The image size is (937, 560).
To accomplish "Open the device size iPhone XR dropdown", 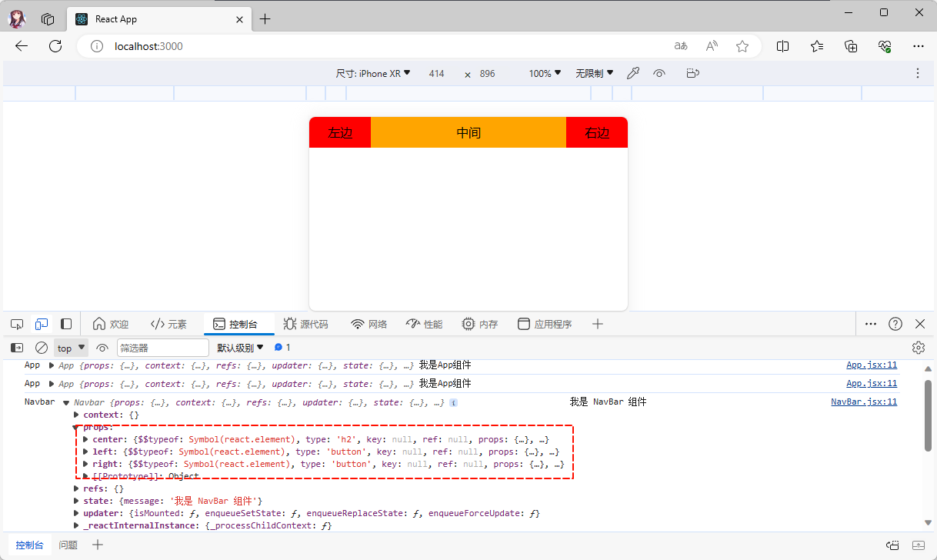I will pyautogui.click(x=373, y=73).
